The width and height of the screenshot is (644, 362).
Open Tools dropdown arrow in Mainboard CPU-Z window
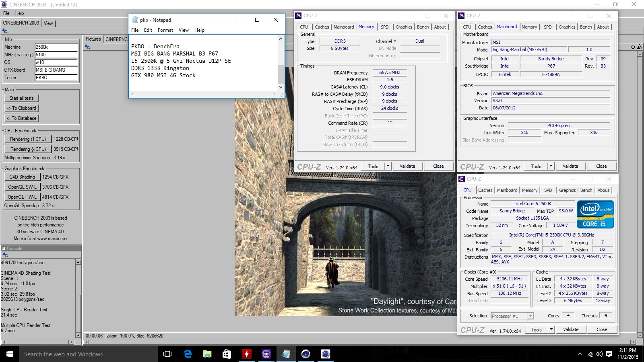[x=551, y=166]
